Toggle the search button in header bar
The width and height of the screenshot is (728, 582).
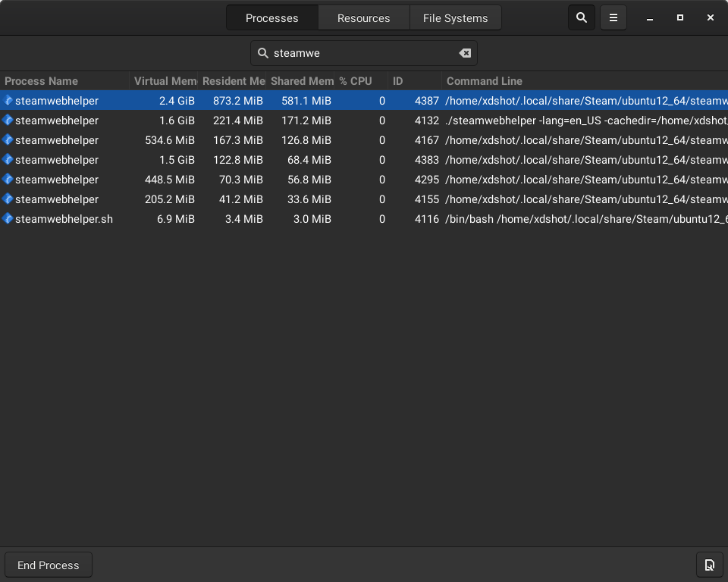coord(582,17)
